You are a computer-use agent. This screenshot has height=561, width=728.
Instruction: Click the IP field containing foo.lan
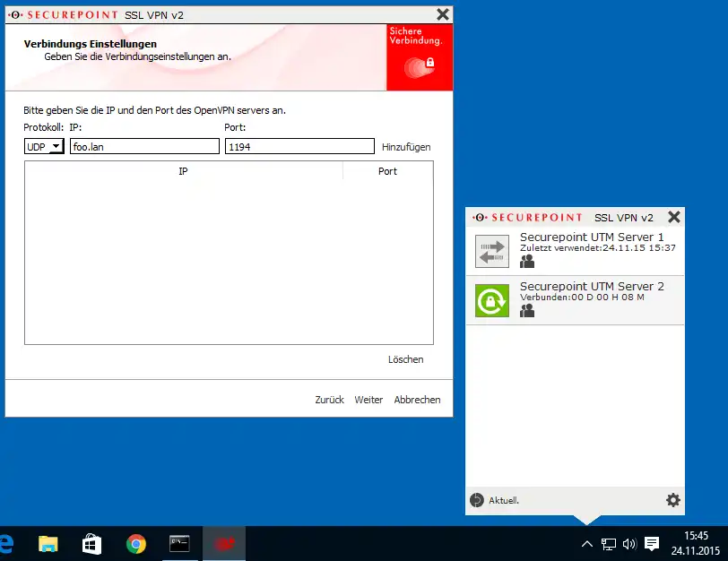(144, 147)
